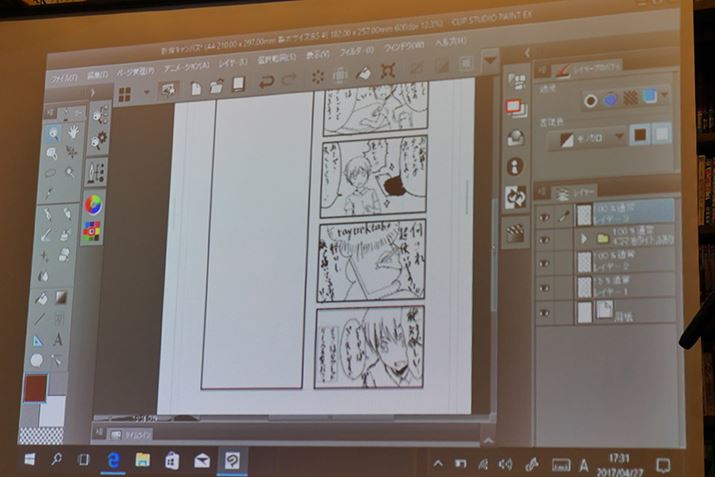
Task: Click the Undo arrow
Action: tap(266, 83)
